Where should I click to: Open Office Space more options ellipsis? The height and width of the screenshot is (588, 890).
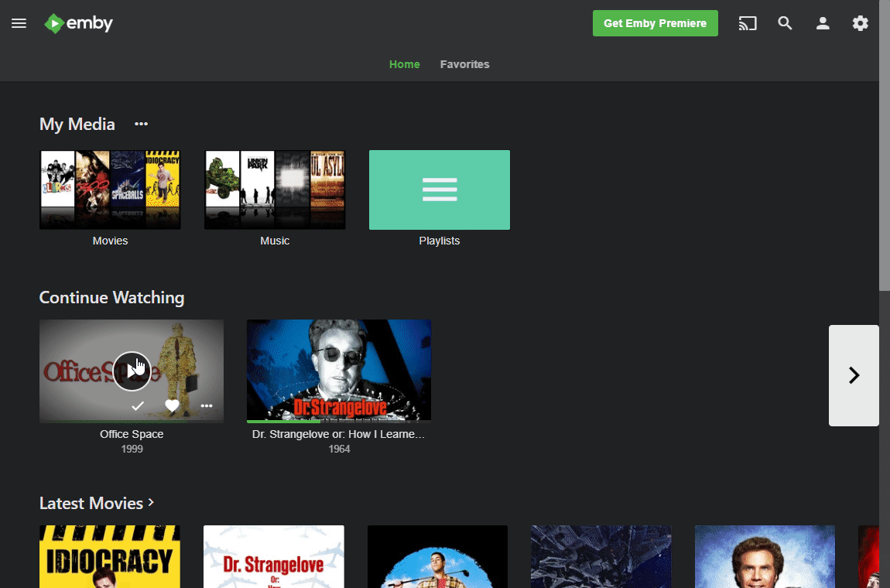coord(207,406)
